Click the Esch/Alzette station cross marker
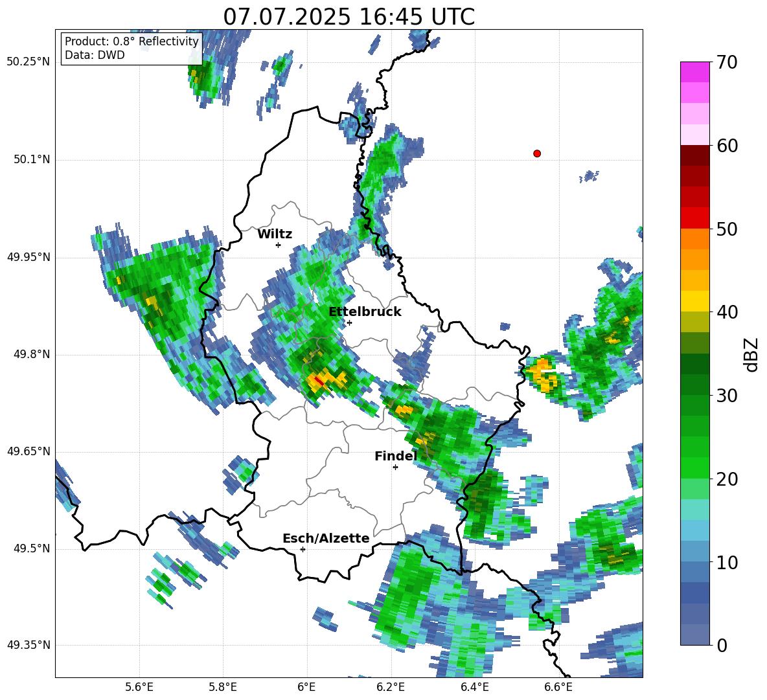Viewport: 767px width, 700px height. [303, 549]
